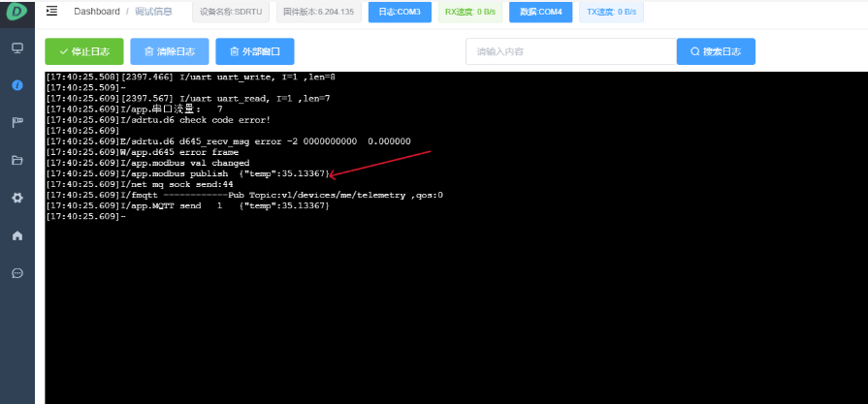This screenshot has height=404, width=868.
Task: Click the 调试信息 breadcrumb item
Action: (x=153, y=12)
